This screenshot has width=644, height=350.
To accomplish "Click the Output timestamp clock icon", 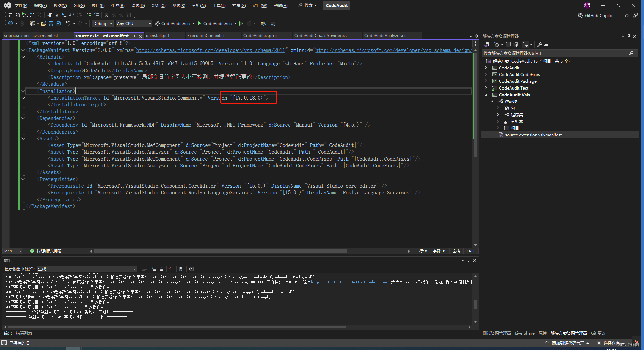I will (x=192, y=269).
